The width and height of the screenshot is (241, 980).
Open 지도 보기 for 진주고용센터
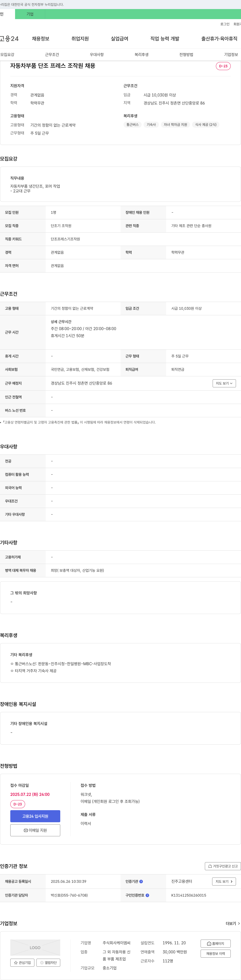tap(224, 882)
